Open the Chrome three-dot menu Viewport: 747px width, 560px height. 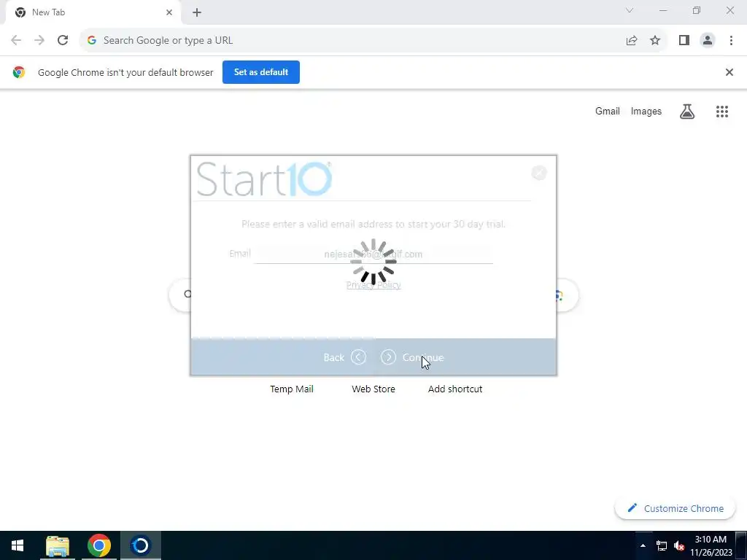click(x=731, y=41)
